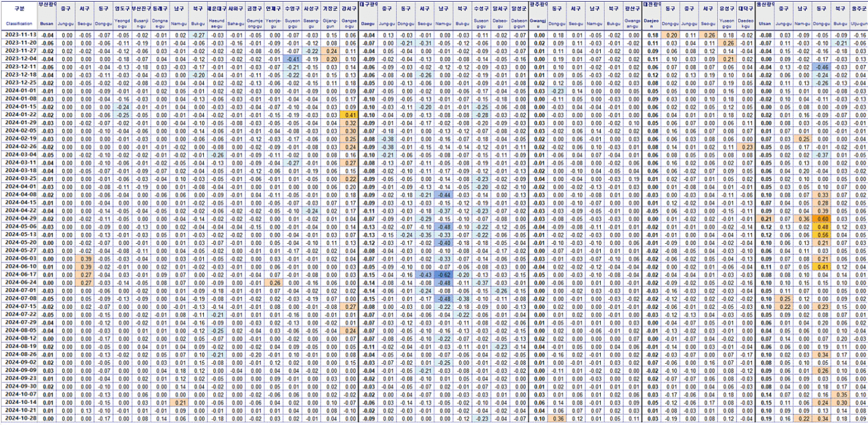Screen dimensions: 868x425
Task: Click Yeongdo-gu value -0.24 for 2024-01-15
Action: pyautogui.click(x=121, y=107)
